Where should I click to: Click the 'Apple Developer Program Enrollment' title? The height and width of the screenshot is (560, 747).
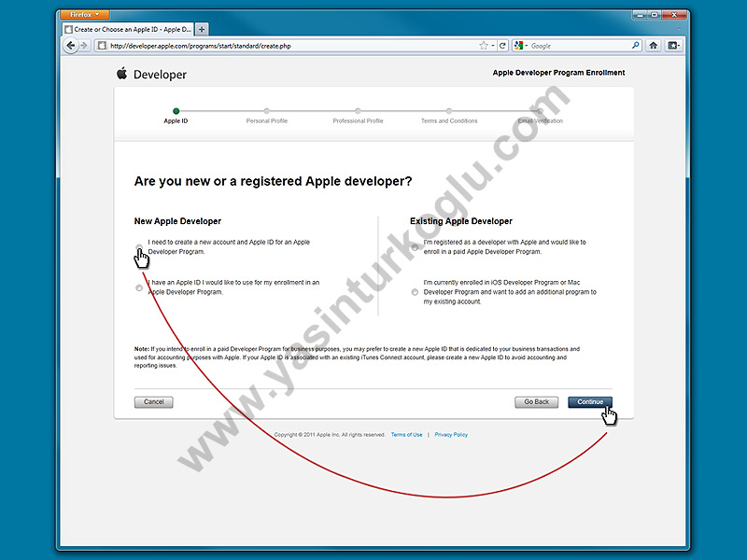(558, 73)
